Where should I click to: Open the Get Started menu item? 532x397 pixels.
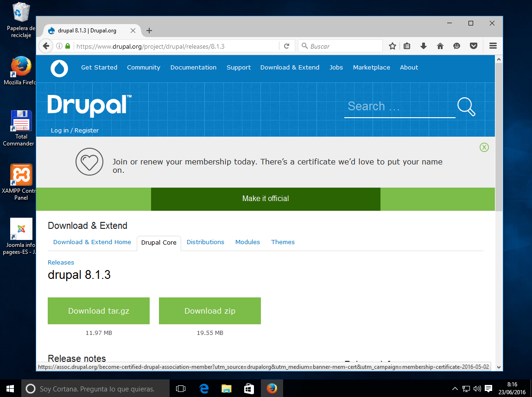(x=99, y=68)
